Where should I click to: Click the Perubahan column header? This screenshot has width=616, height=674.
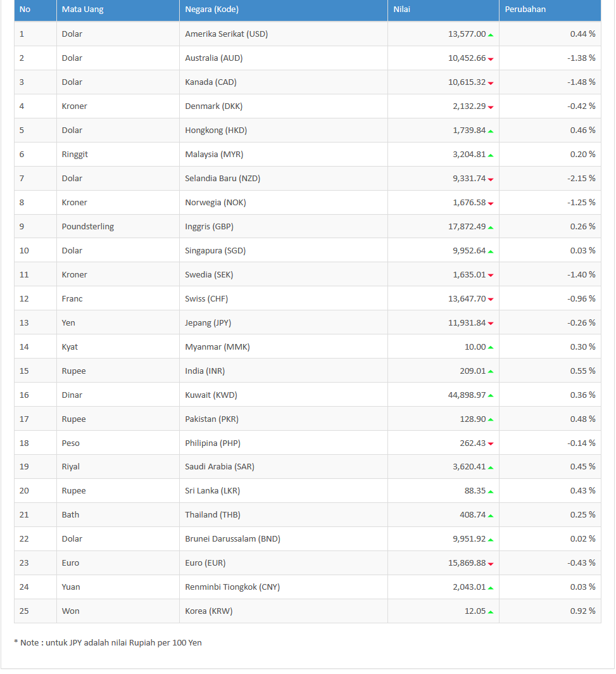[550, 10]
